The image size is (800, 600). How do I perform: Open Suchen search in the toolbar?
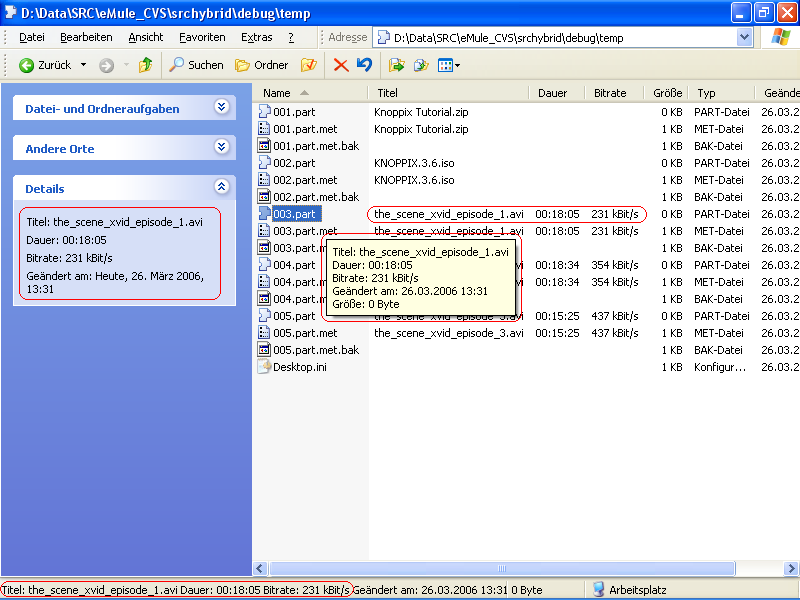click(196, 65)
